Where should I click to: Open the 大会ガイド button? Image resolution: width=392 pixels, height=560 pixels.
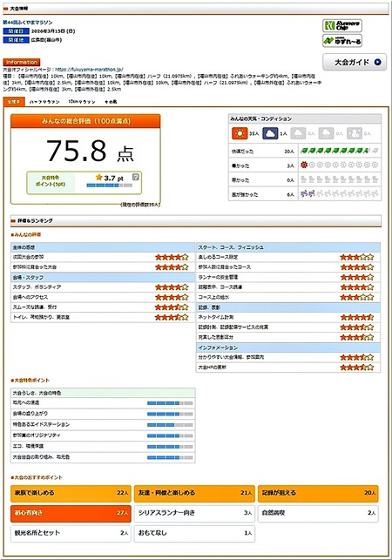(355, 62)
